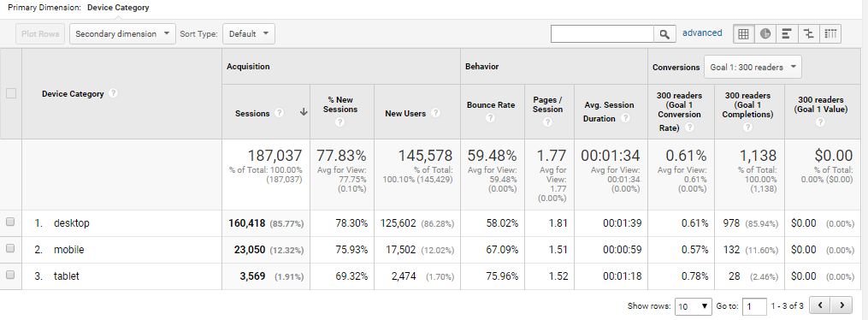Click the Behavior group header
The height and width of the screenshot is (320, 868).
pyautogui.click(x=481, y=67)
